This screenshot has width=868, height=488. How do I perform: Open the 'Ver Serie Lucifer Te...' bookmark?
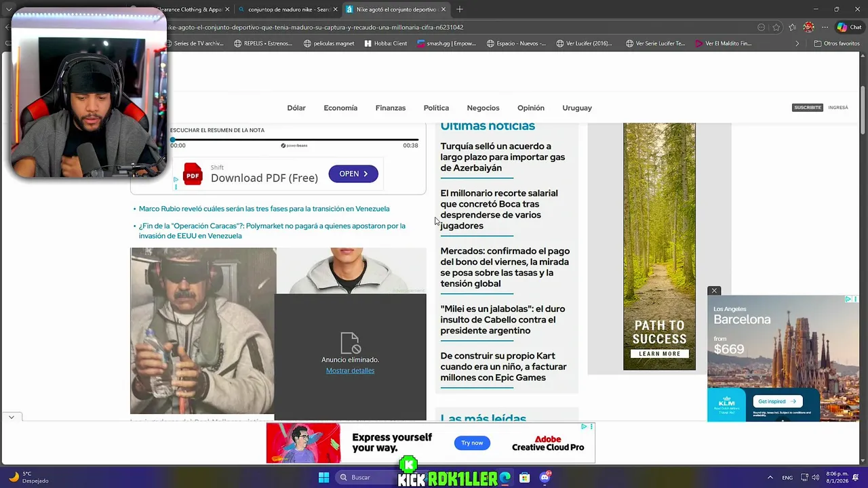(x=656, y=43)
